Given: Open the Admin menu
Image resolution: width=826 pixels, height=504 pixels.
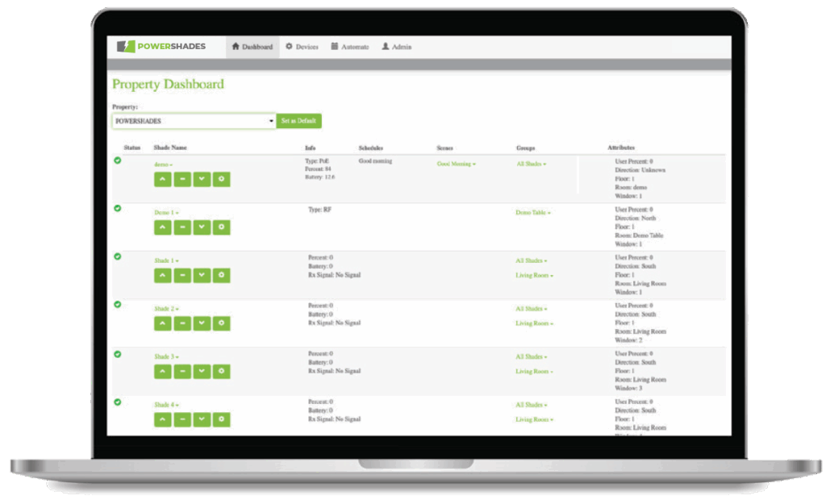Looking at the screenshot, I should [396, 47].
